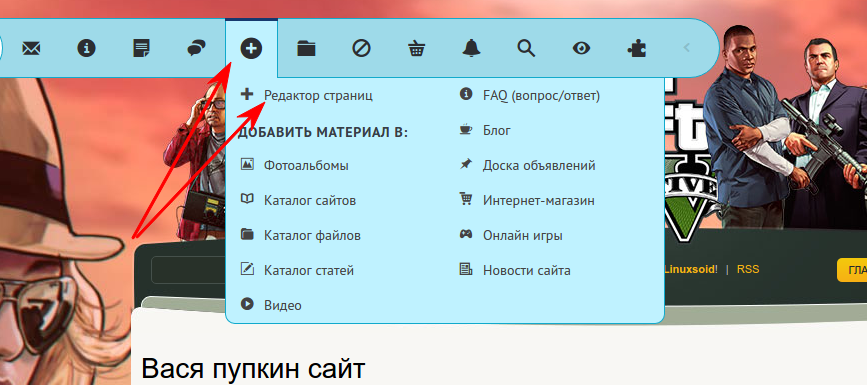Toggle the plus add-content dropdown
This screenshot has width=867, height=385.
coord(251,49)
